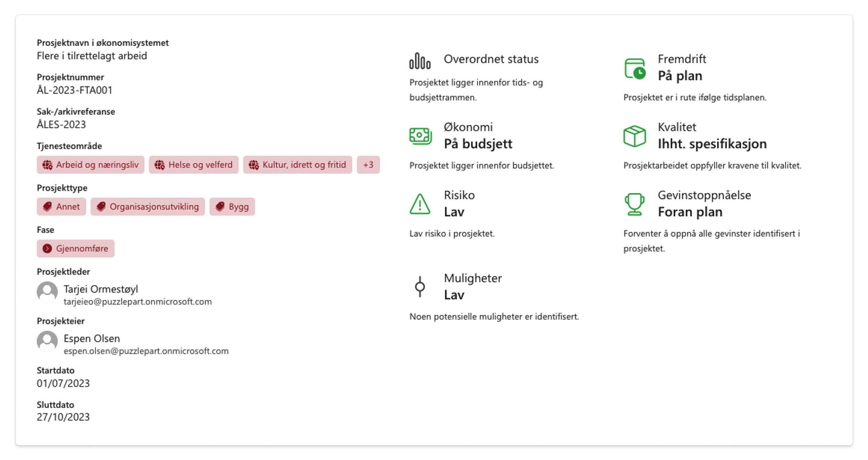Click the Kvalitet box icon

point(634,136)
